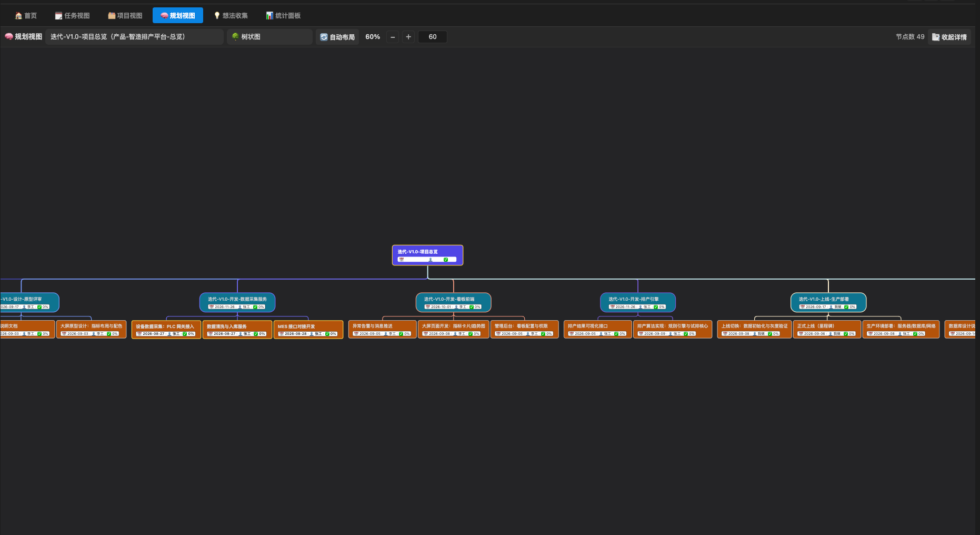
Task: Click the 大屏原型设计：指标布局与配色 task
Action: (91, 330)
